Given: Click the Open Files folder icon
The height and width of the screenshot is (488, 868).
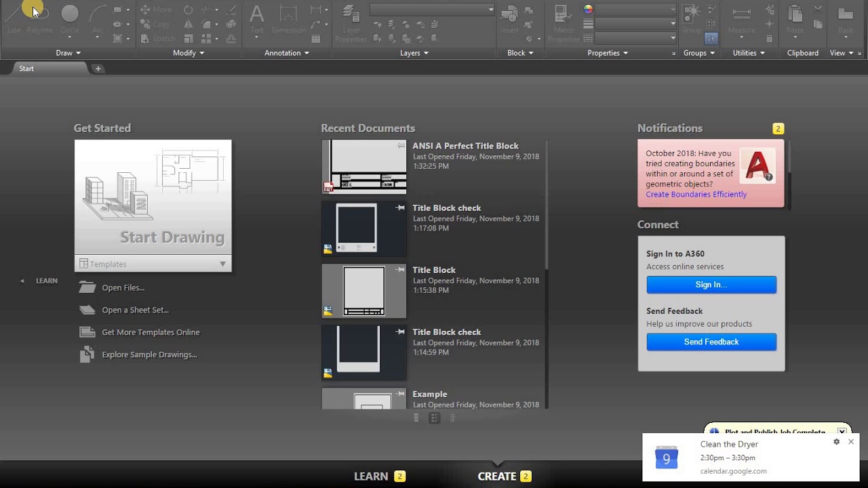Looking at the screenshot, I should [x=87, y=287].
